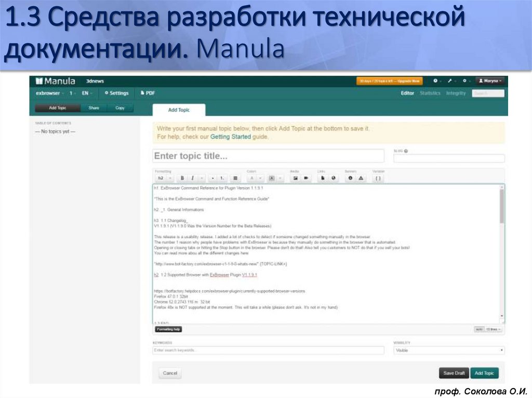Open the numbered list formatting icon
This screenshot has width=532, height=398.
[x=222, y=177]
